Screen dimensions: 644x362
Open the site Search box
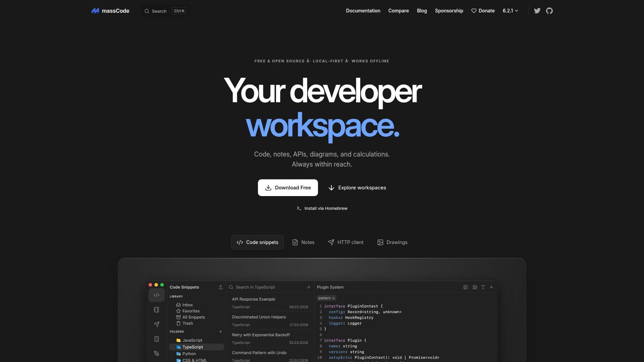coord(165,11)
